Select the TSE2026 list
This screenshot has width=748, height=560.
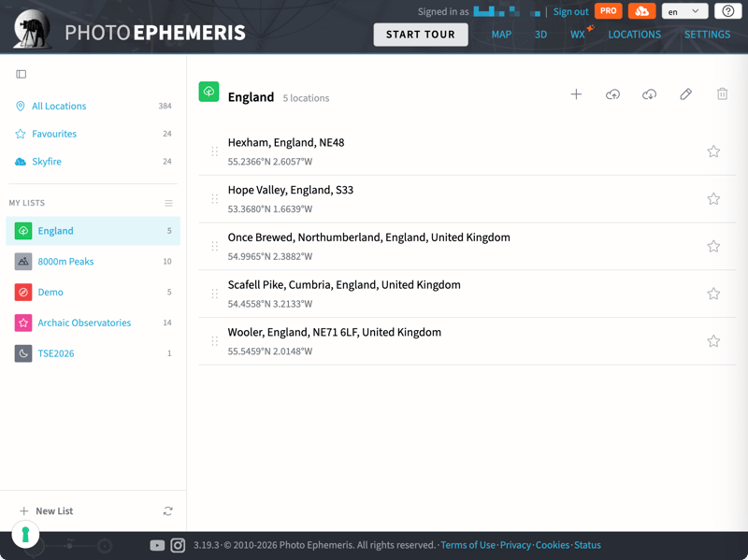tap(93, 353)
